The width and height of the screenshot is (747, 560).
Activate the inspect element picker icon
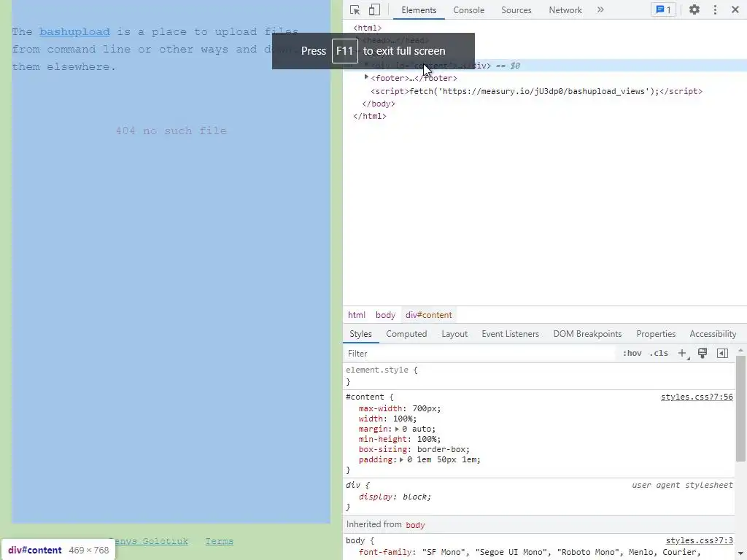pyautogui.click(x=355, y=10)
